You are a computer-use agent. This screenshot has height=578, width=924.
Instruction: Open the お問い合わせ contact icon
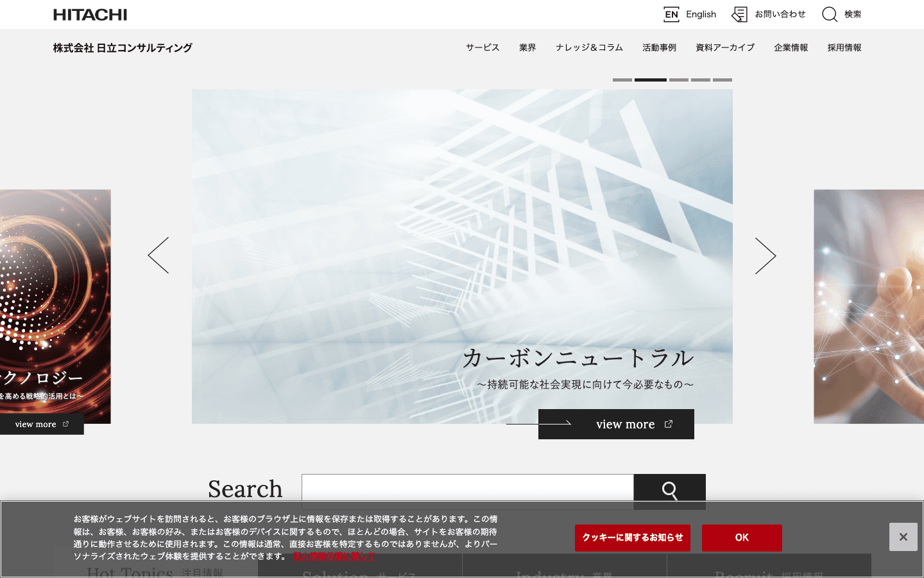[740, 14]
